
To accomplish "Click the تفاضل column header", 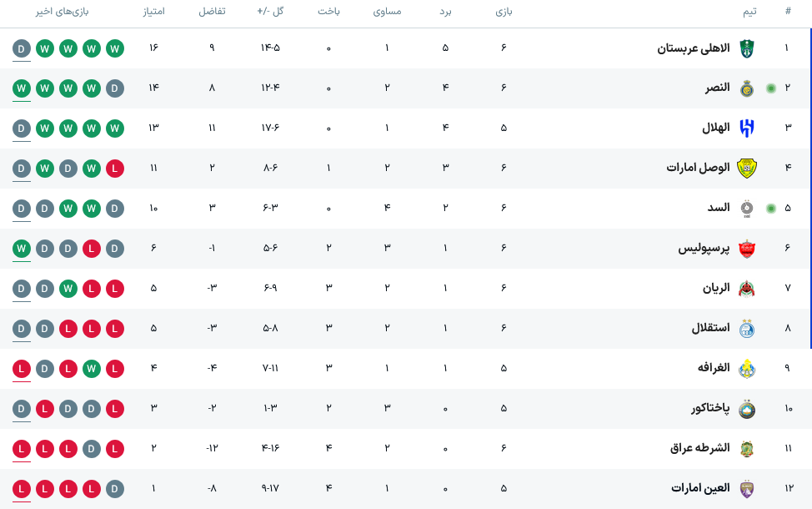I will 212,12.
